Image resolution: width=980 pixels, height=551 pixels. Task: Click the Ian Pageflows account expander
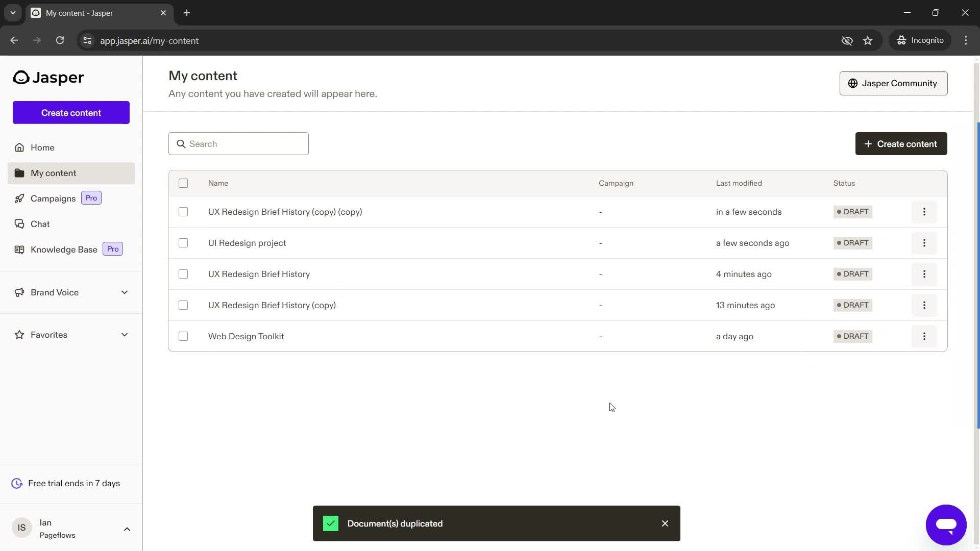[127, 529]
